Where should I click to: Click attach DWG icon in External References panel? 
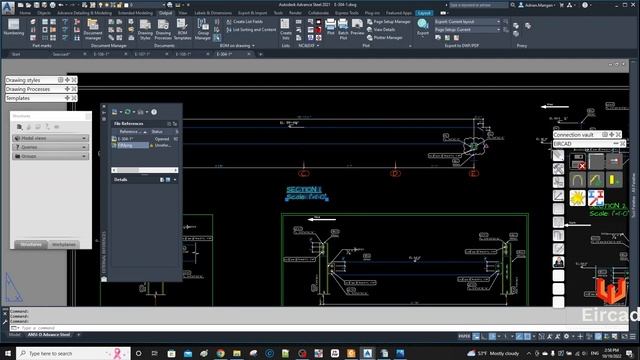[x=115, y=112]
